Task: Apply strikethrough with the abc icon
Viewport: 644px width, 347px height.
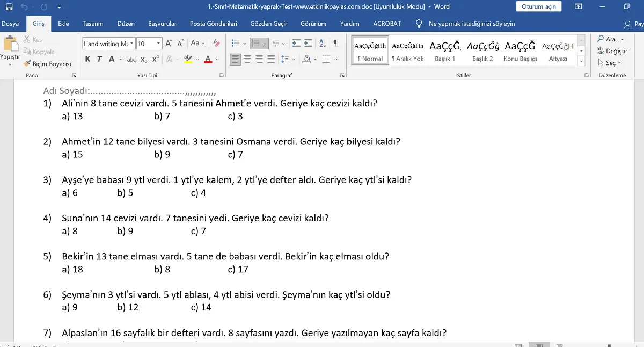Action: (x=131, y=60)
